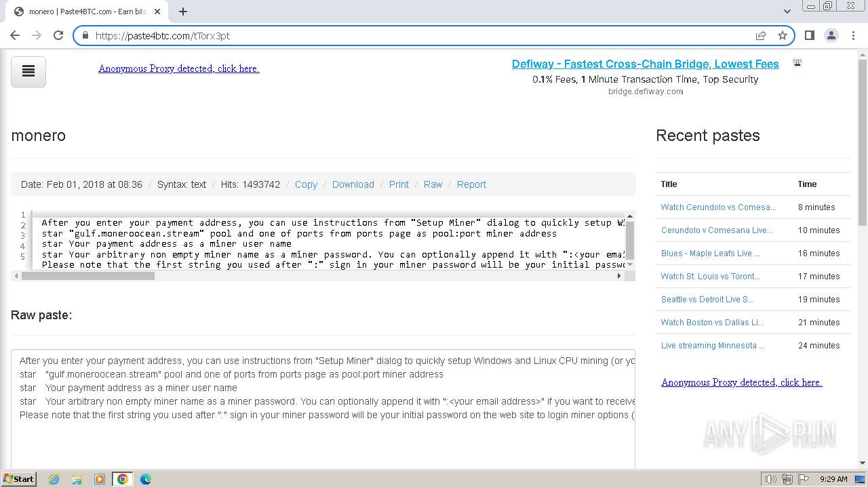
Task: Switch to Chrome taskbar icon
Action: coord(123,479)
